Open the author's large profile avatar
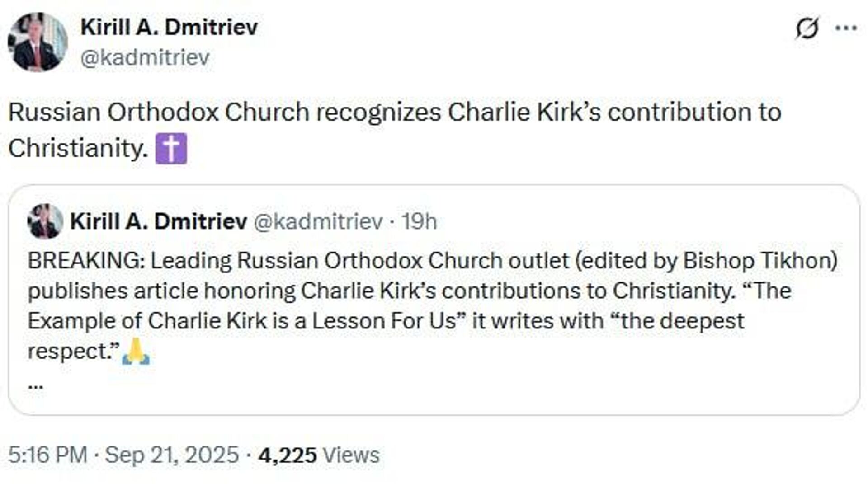868x488 pixels. point(38,42)
